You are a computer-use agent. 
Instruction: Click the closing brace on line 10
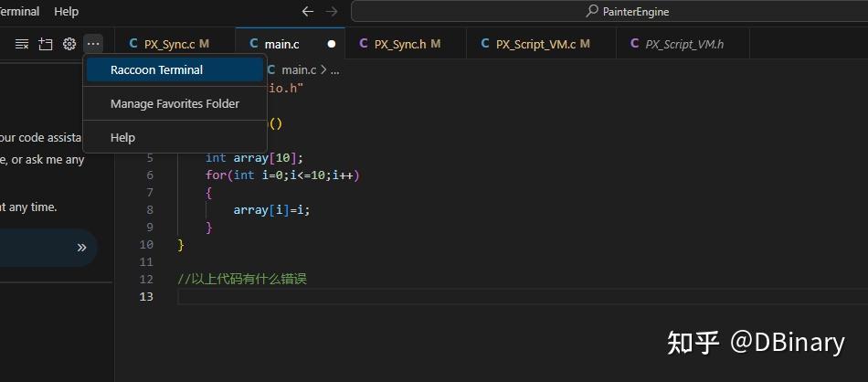[181, 245]
